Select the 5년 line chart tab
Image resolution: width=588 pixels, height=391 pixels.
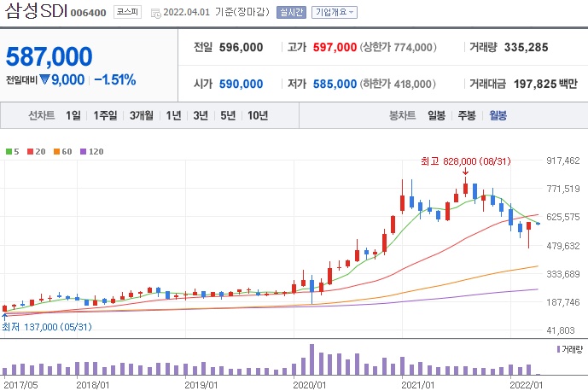pos(228,115)
